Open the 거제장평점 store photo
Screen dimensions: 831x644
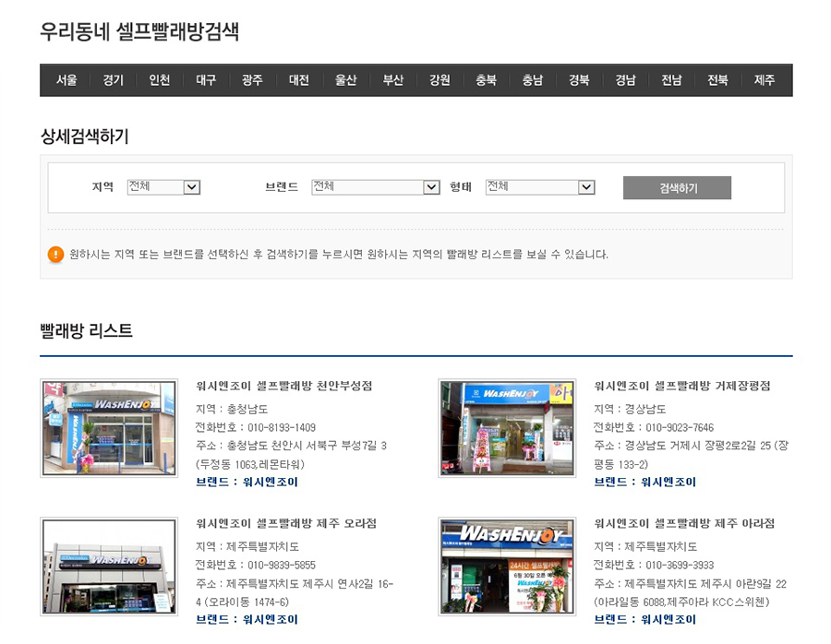click(507, 428)
